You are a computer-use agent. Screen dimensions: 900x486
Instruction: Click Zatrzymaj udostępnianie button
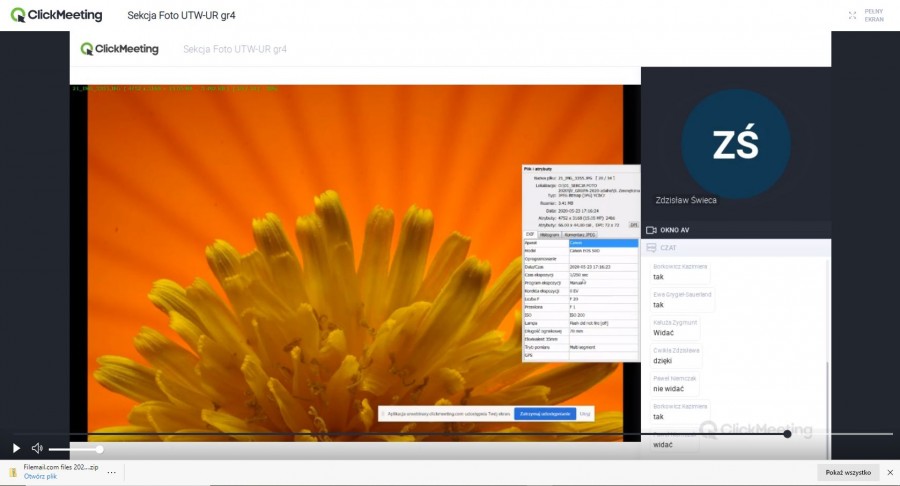coord(545,413)
